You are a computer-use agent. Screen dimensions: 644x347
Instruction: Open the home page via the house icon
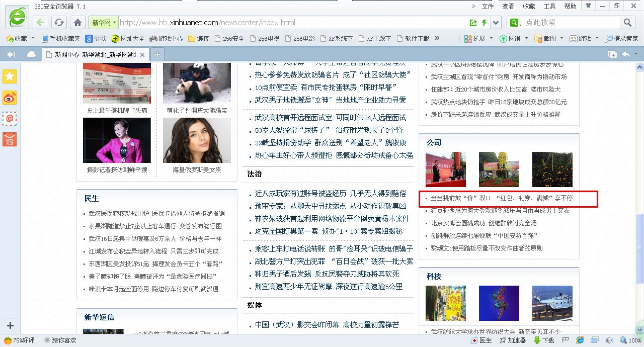point(77,23)
